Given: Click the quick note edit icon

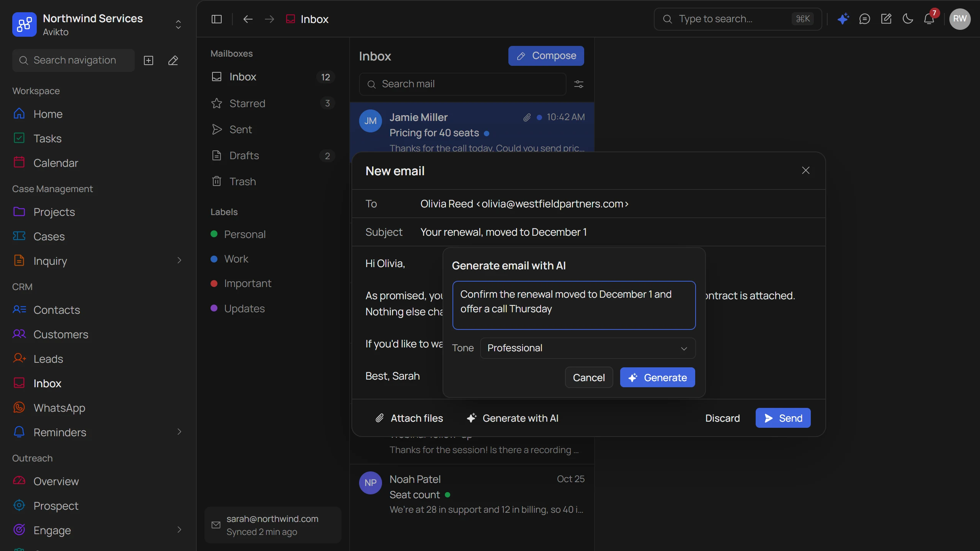Looking at the screenshot, I should (x=886, y=19).
